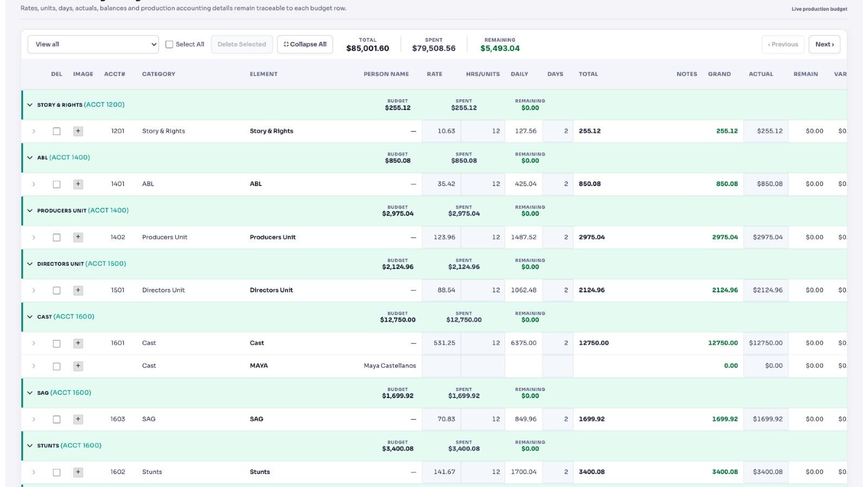Screen dimensions: 868x487
Task: Expand details chevron on Story & Rights row 1201
Action: [34, 131]
